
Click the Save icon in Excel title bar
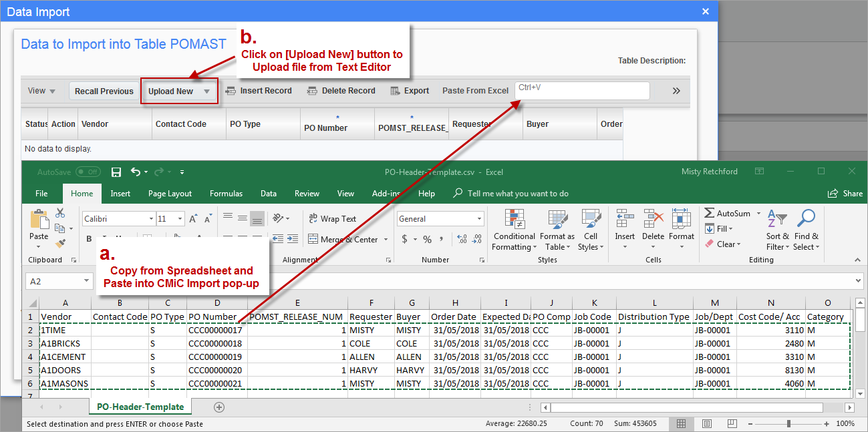[x=116, y=172]
